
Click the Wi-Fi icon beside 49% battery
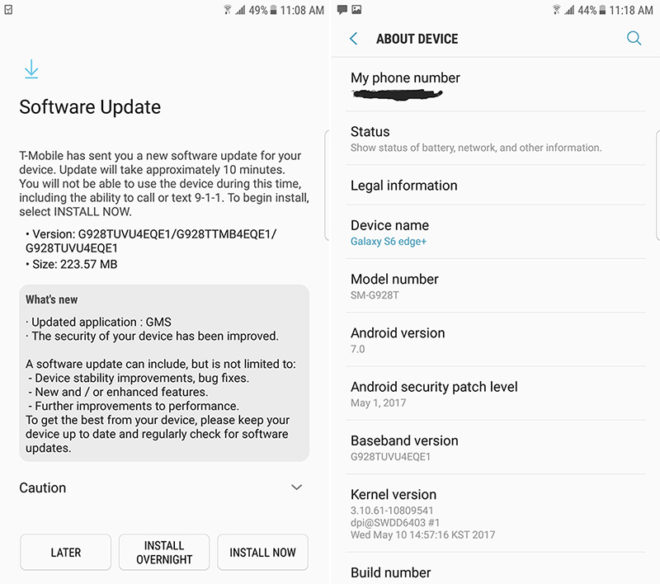tap(227, 10)
